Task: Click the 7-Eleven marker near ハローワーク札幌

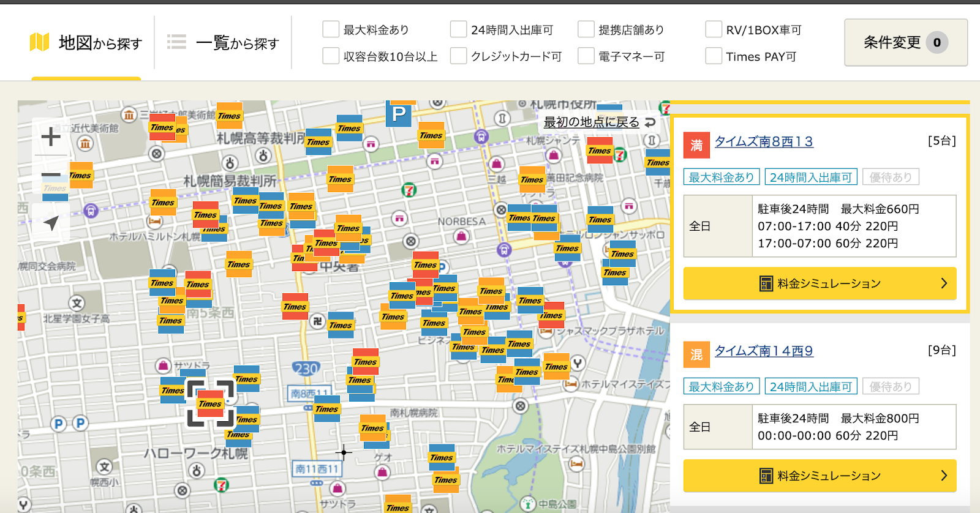Action: (x=221, y=485)
